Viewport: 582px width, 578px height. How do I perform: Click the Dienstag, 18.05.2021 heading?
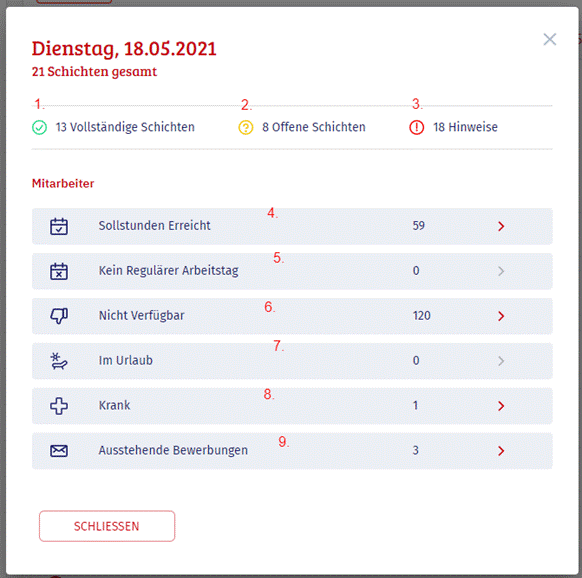124,49
